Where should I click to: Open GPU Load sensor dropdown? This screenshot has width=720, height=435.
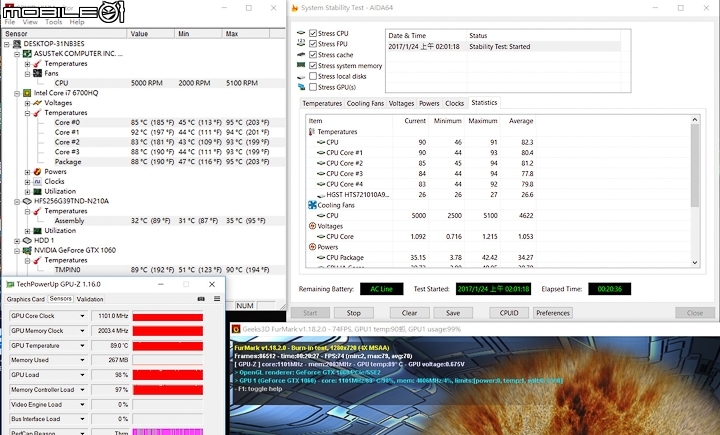click(83, 375)
